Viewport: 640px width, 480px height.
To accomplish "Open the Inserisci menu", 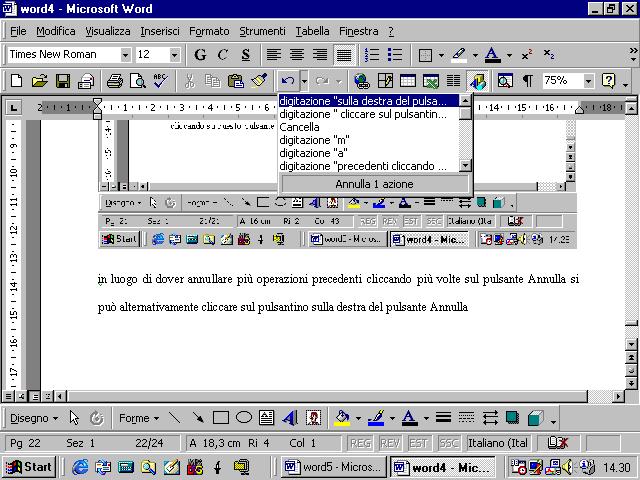I will (160, 31).
